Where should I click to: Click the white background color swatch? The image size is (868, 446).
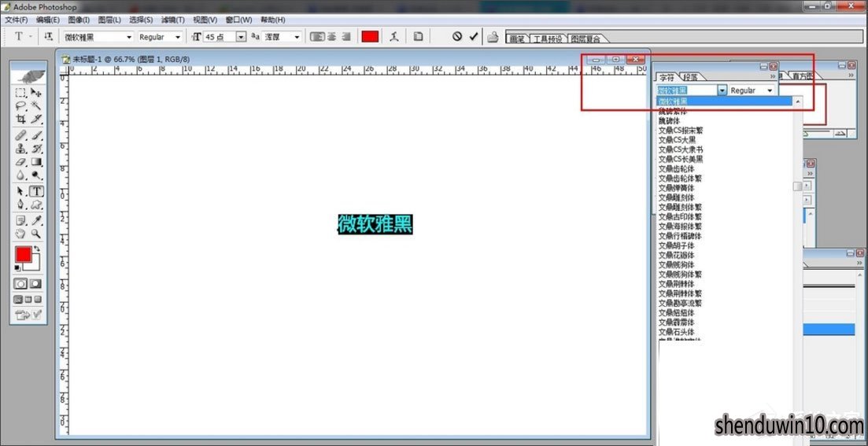click(x=35, y=265)
